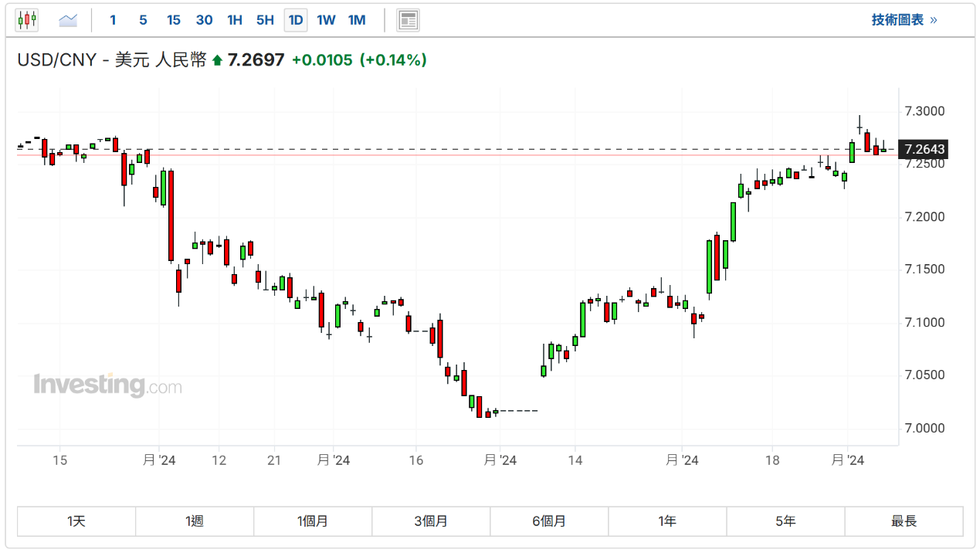Viewport: 980px width, 553px height.
Task: Show the 1天 time range
Action: (76, 521)
